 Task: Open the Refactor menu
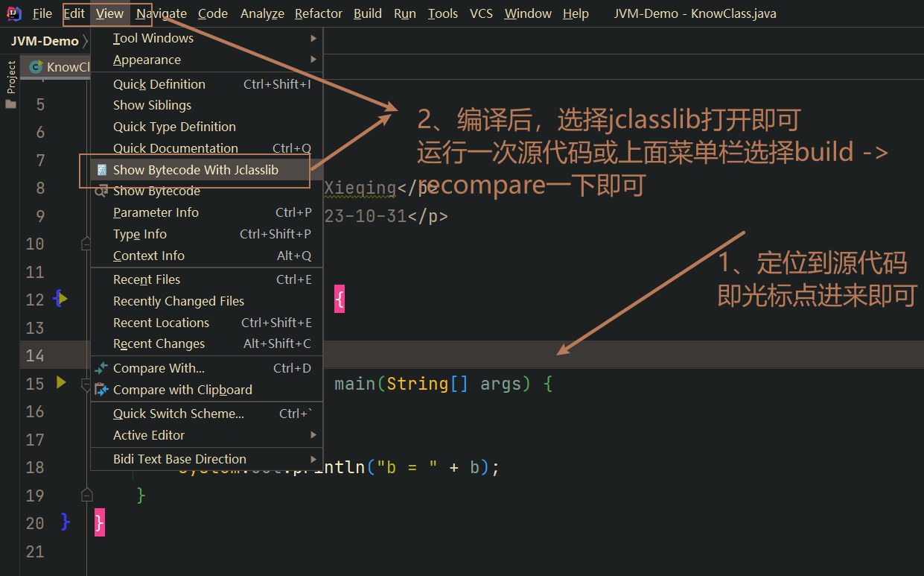[319, 13]
